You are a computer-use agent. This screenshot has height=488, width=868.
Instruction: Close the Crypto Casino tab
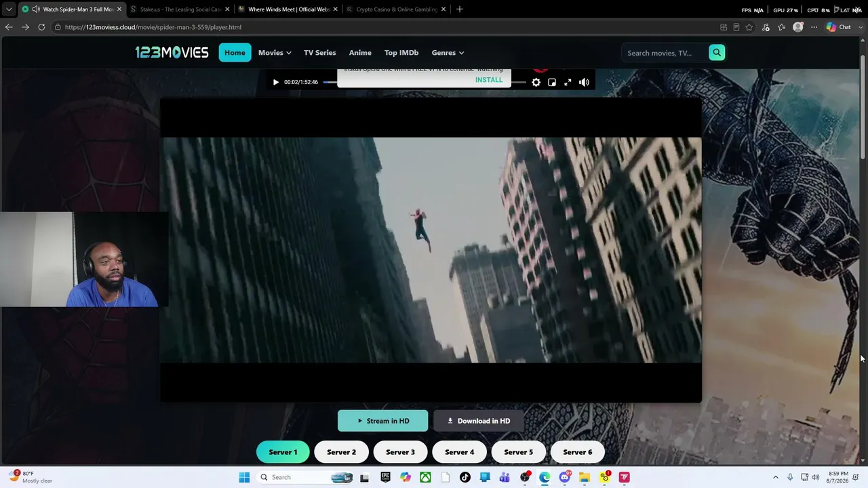click(443, 9)
